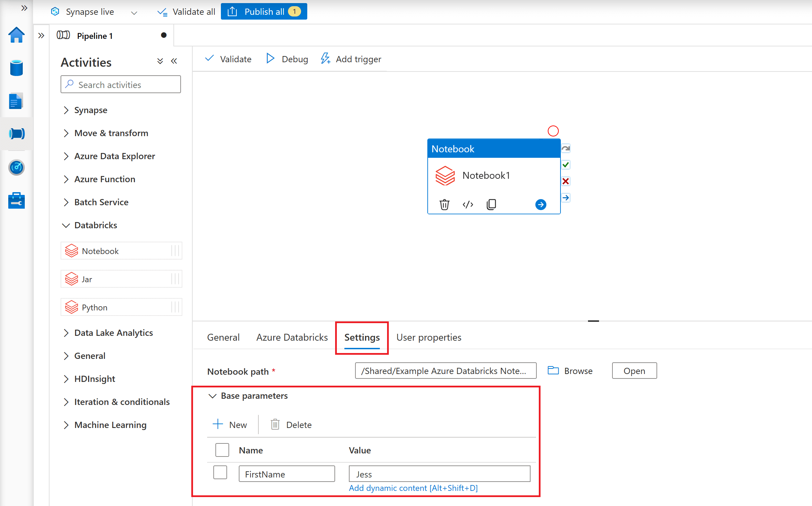Browse for a notebook path

tap(570, 371)
